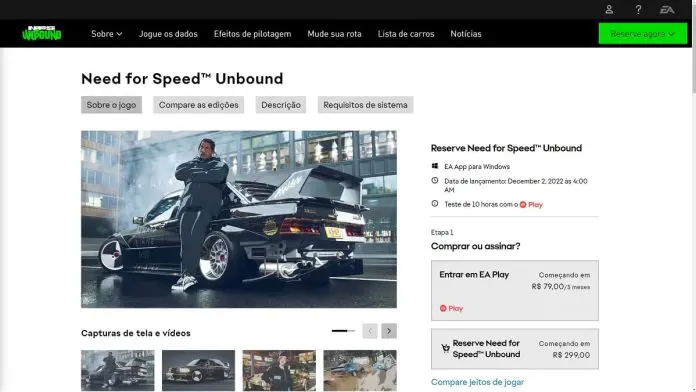Viewport: 696px width, 392px height.
Task: Open third thumbnail with woman in store
Action: coord(279,370)
